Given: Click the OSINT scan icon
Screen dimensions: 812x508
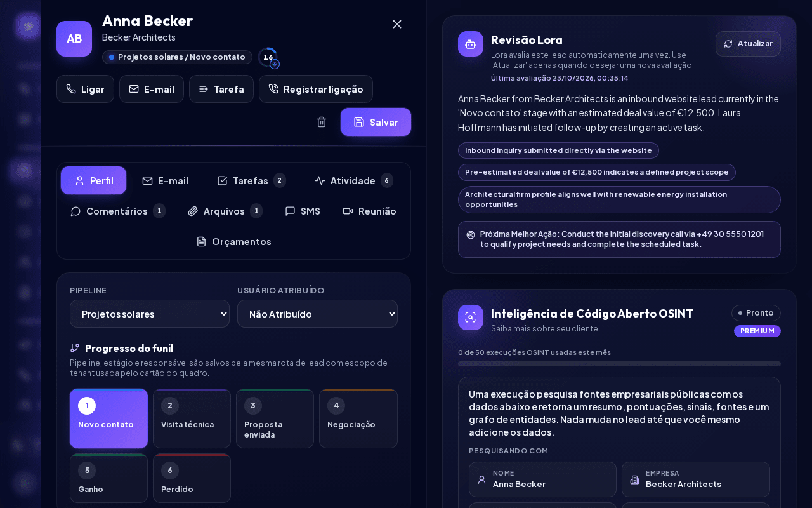Looking at the screenshot, I should [x=471, y=317].
